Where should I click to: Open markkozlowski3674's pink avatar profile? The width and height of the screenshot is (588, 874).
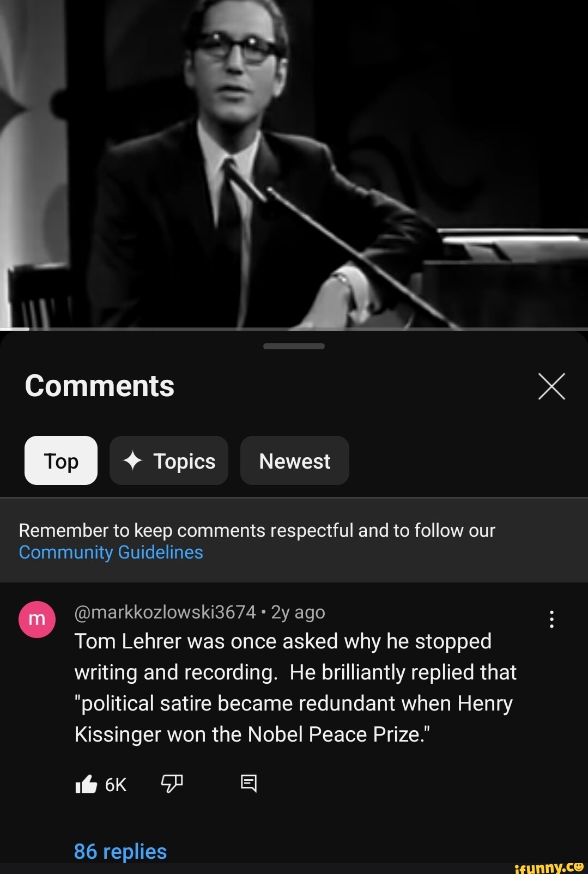(37, 619)
